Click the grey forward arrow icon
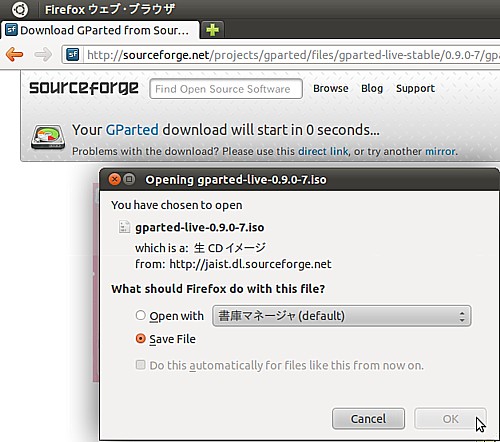The image size is (500, 442). 43,54
